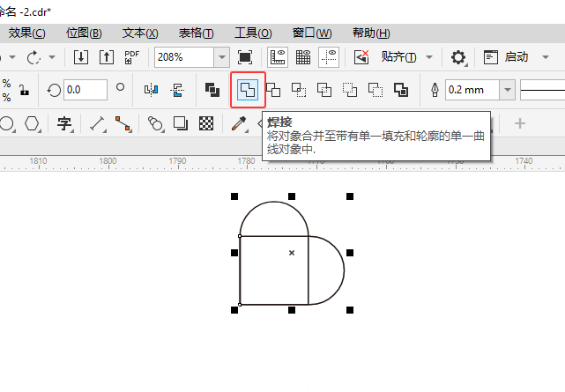Open the redo history dropdown arrow
Screen dimensions: 565x392
[x=52, y=57]
